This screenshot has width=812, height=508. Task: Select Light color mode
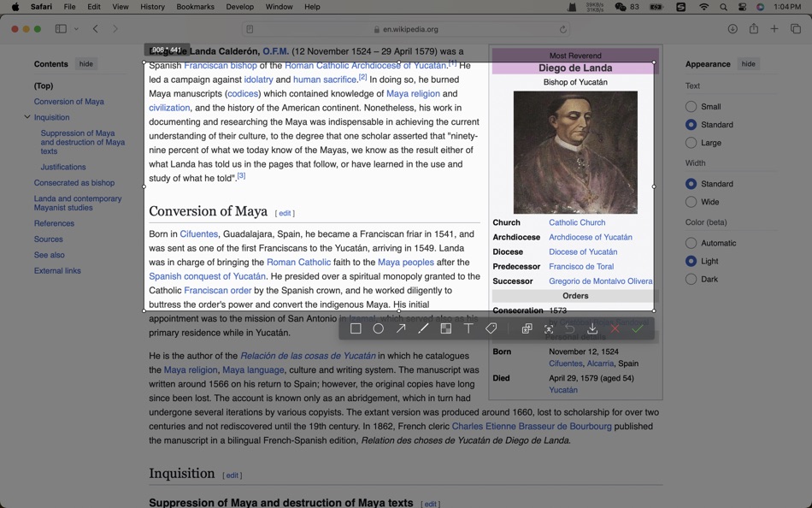tap(691, 261)
